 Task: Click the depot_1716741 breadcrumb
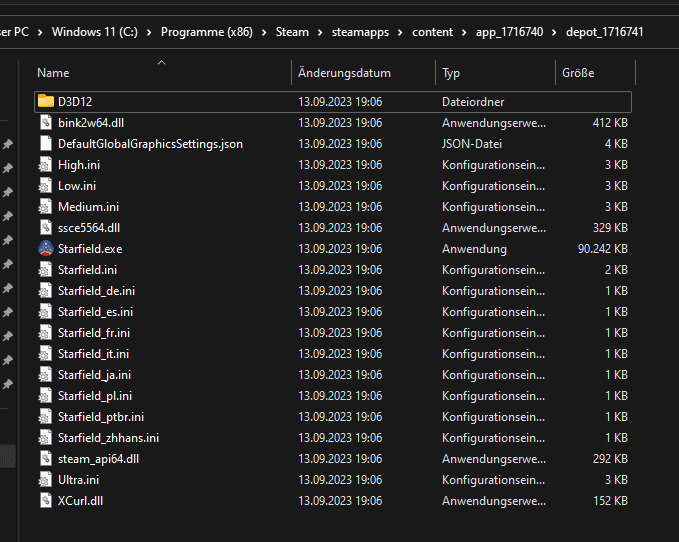coord(605,32)
